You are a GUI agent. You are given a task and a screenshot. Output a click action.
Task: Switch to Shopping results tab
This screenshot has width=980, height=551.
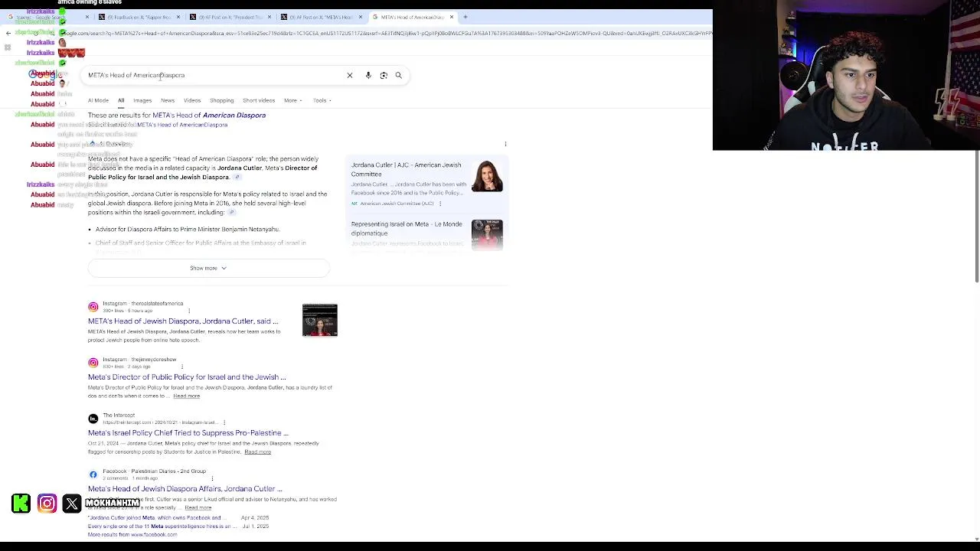[x=222, y=100]
